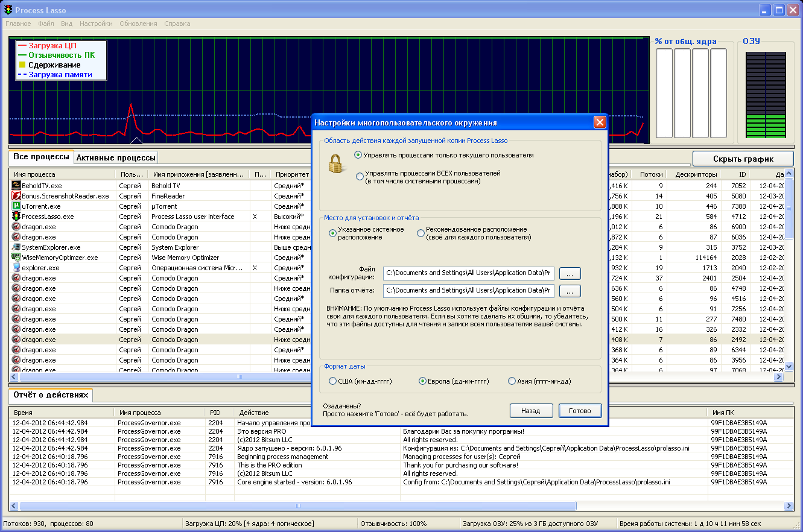803x532 pixels.
Task: Click the Bonus.ScreenshotReader.exe process icon
Action: [16, 196]
